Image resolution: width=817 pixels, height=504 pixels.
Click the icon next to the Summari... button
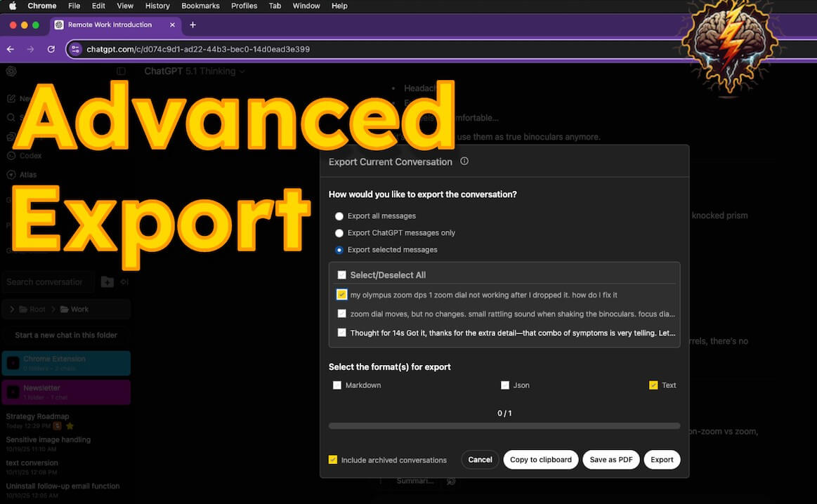click(451, 481)
